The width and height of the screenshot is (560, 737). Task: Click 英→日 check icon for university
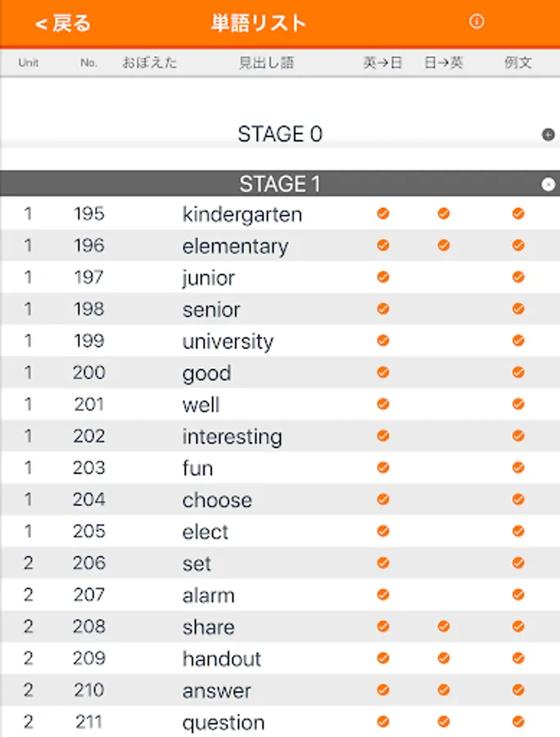383,341
